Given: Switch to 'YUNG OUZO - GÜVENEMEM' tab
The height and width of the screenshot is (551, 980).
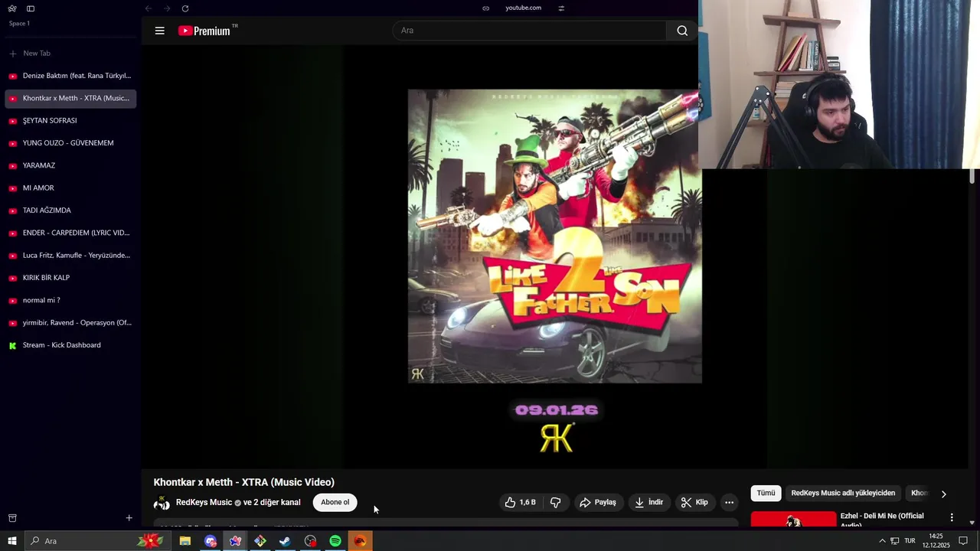Looking at the screenshot, I should point(70,143).
